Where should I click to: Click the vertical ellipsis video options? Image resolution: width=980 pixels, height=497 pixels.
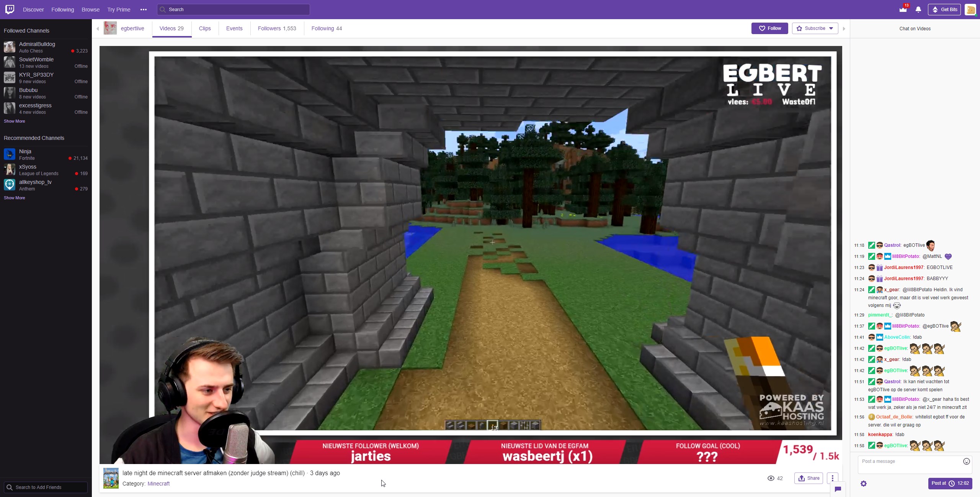pos(833,478)
